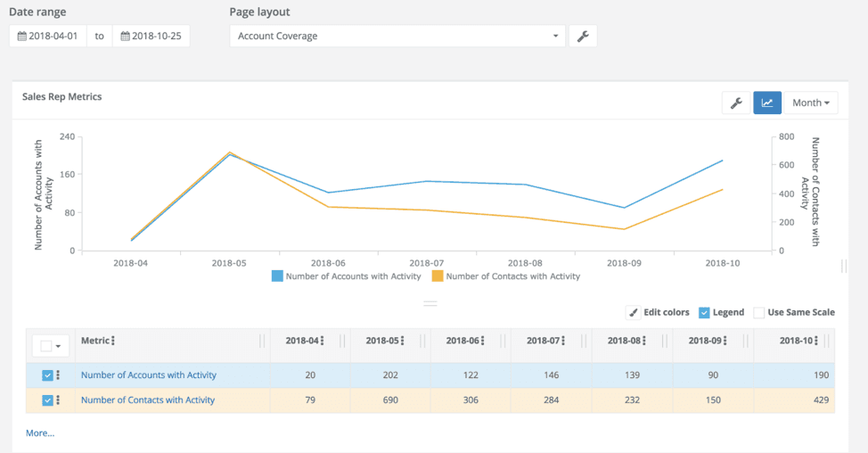This screenshot has width=868, height=453.
Task: Open the Month interval dropdown
Action: coord(810,103)
